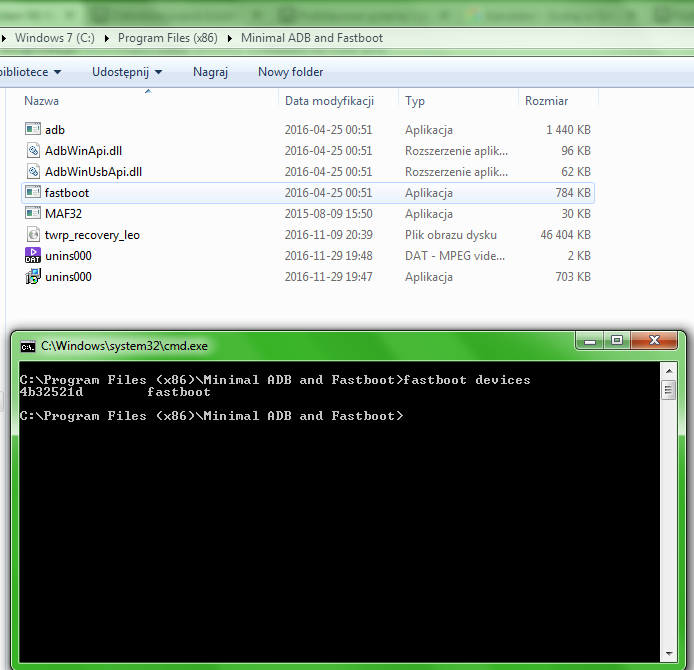
Task: Maximize the cmd.exe window
Action: (617, 341)
